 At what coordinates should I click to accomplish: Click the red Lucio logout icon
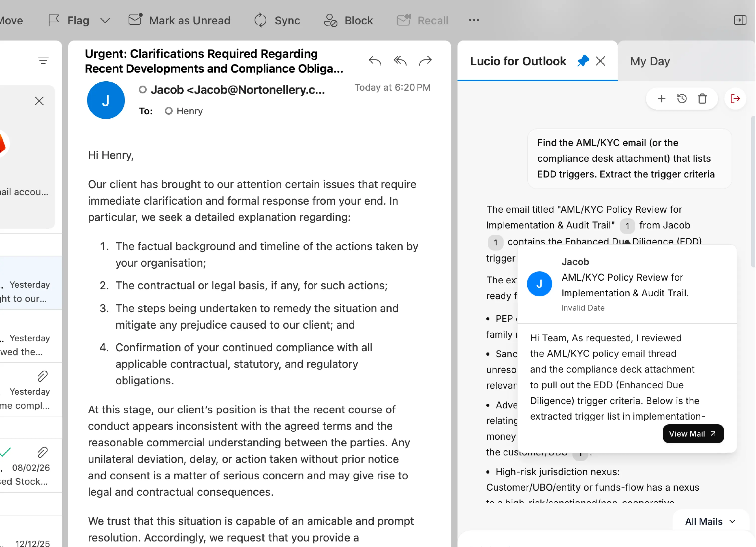click(735, 99)
